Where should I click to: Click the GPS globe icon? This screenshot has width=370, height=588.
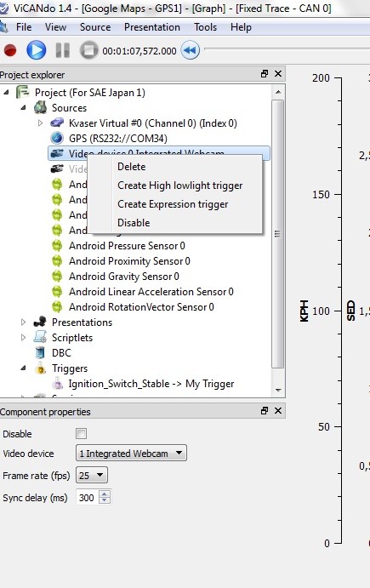57,139
